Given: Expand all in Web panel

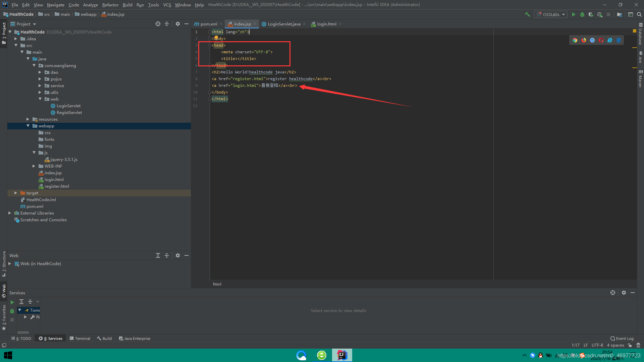Looking at the screenshot, I should pyautogui.click(x=158, y=255).
